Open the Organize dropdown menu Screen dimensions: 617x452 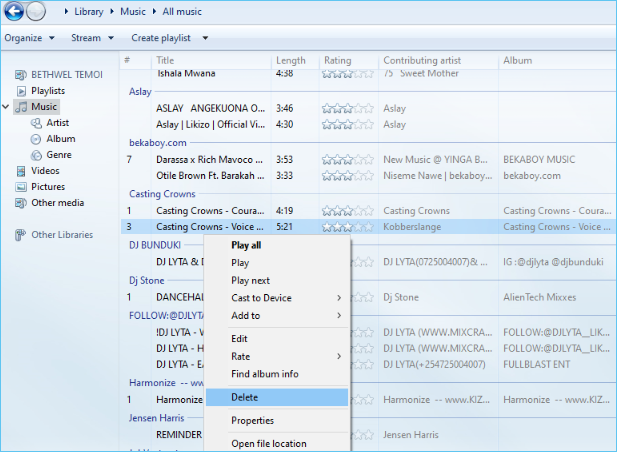tap(28, 38)
